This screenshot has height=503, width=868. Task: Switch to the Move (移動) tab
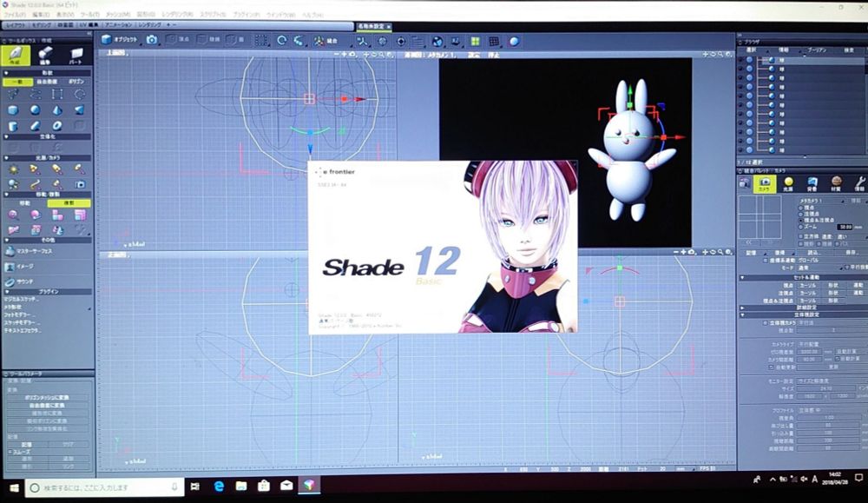point(25,203)
